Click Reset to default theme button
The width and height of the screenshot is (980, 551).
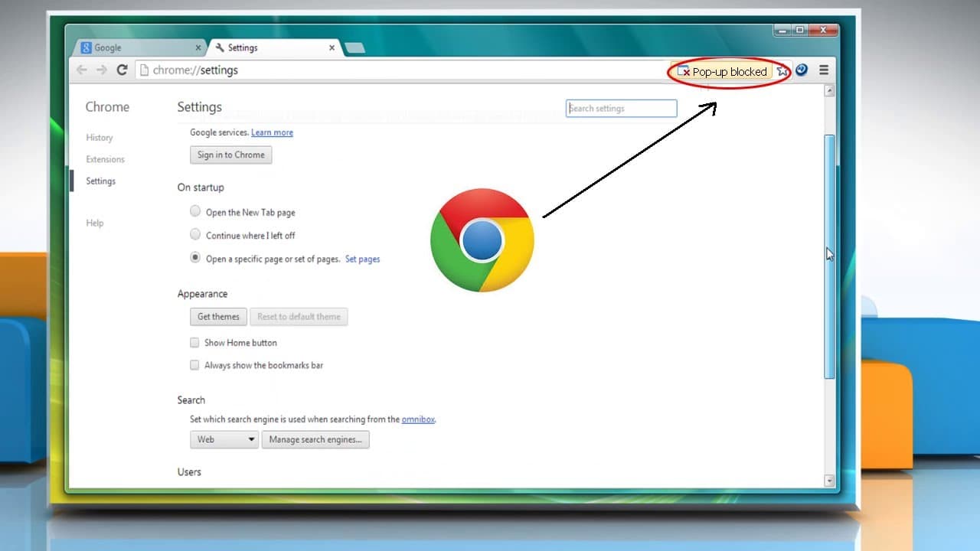pos(299,317)
